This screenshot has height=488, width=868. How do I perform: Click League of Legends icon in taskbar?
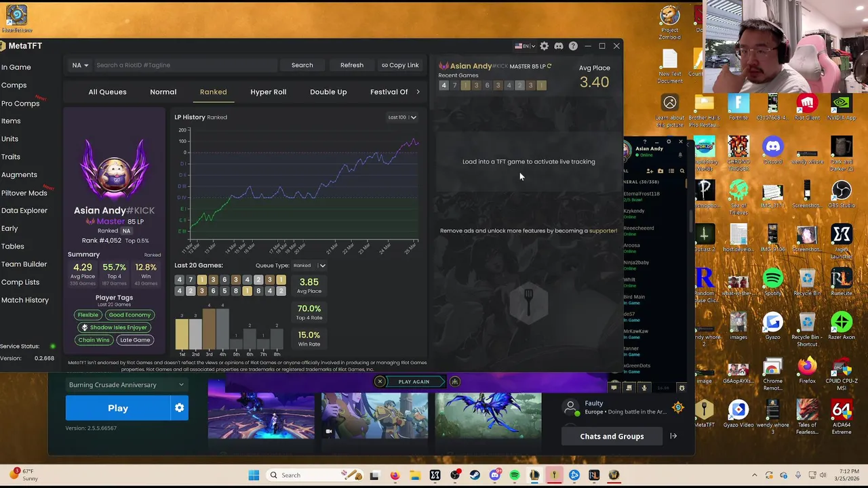534,475
